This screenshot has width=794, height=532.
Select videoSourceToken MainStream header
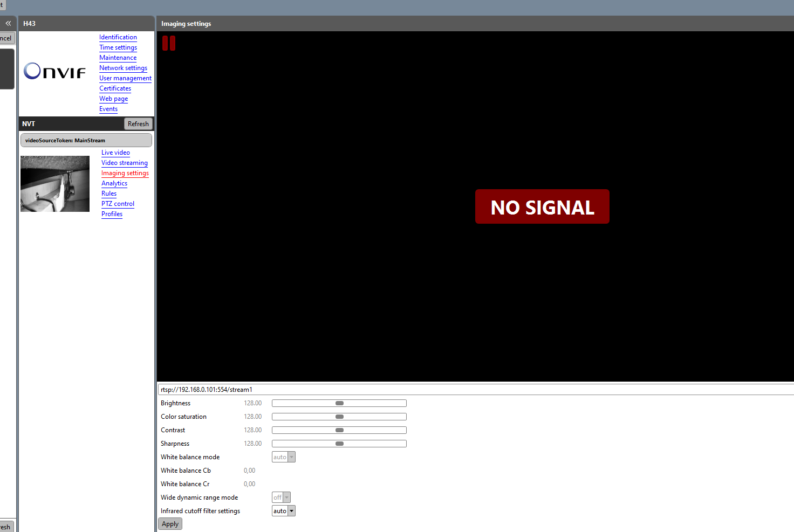pos(86,140)
